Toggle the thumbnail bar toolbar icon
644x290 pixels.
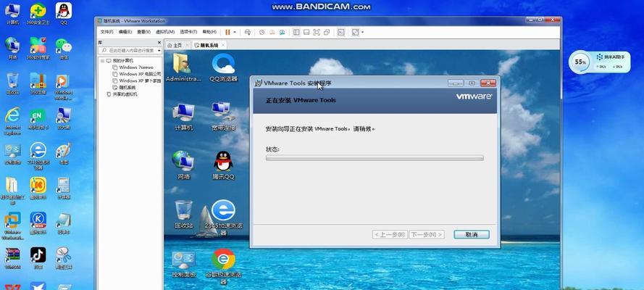coord(306,32)
